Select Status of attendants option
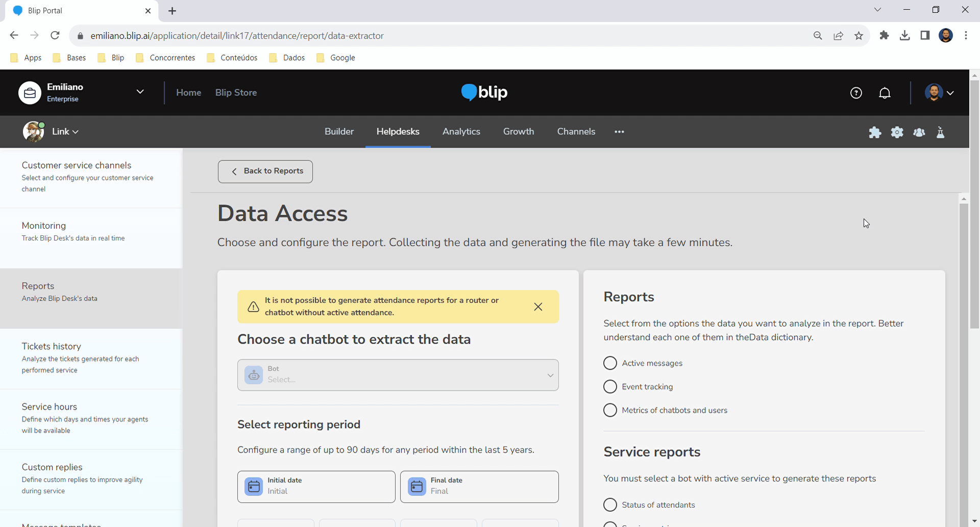 tap(610, 505)
